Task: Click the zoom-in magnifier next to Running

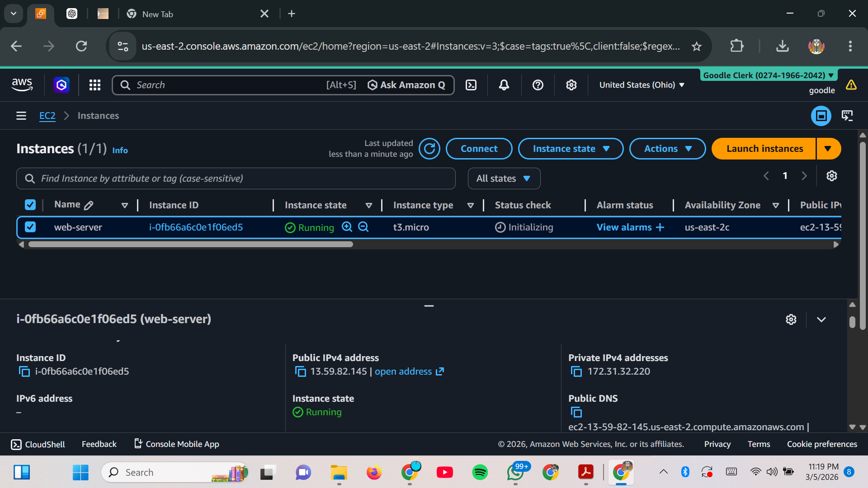Action: 347,227
